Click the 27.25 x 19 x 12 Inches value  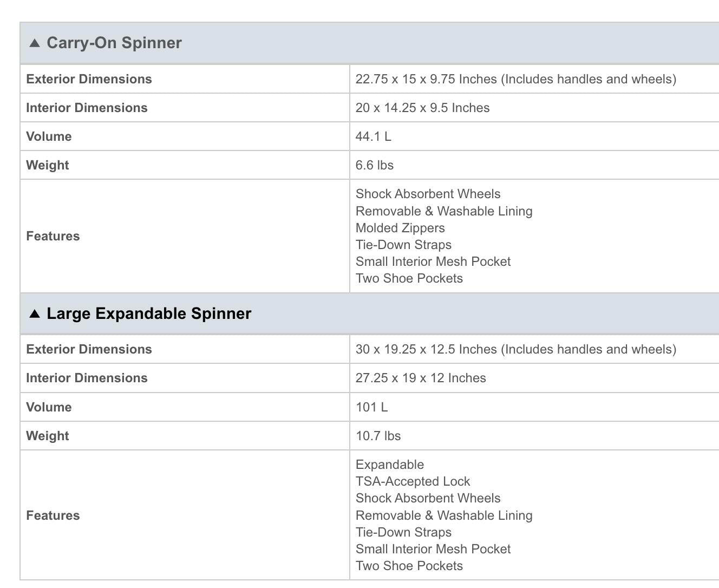coord(421,378)
